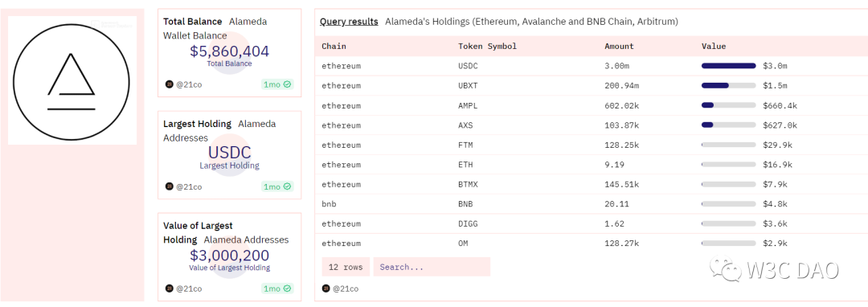Click the Alameda triangle logo image

tap(72, 80)
